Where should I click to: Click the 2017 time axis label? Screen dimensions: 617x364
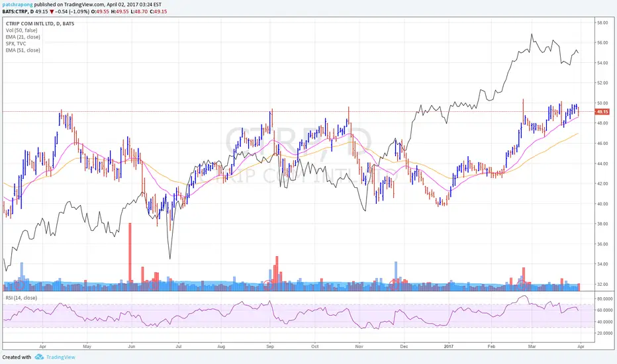pyautogui.click(x=449, y=347)
